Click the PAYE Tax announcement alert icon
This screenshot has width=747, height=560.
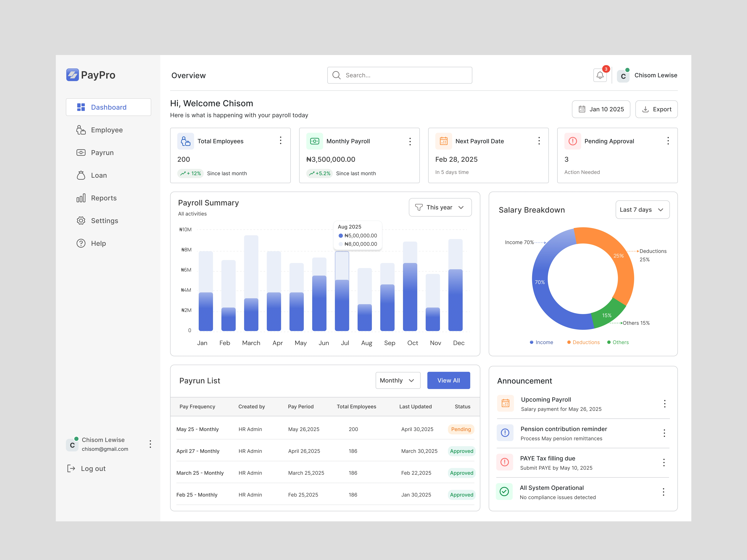click(x=504, y=462)
